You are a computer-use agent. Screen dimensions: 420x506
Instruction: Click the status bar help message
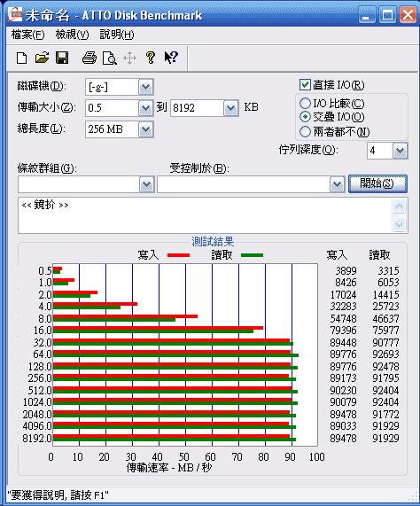58,495
